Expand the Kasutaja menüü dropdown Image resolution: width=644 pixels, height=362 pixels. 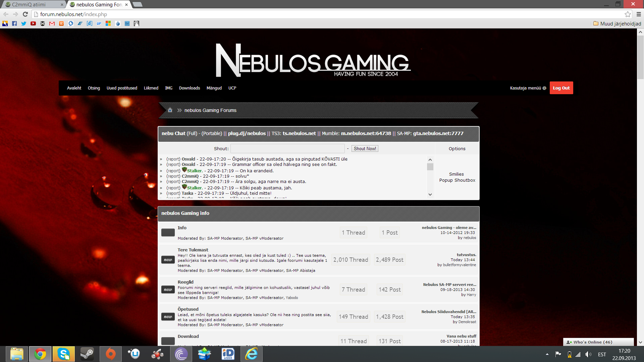click(x=528, y=88)
